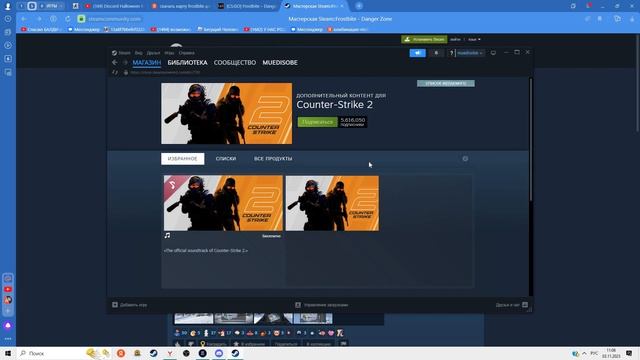The image size is (640, 360).
Task: Open the gear settings beside product tabs
Action: click(465, 159)
